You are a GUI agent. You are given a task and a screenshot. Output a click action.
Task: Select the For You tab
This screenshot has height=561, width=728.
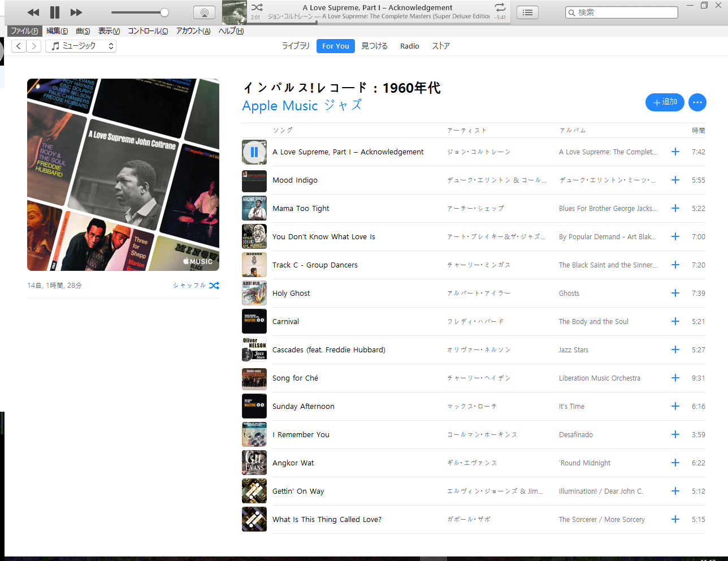[x=336, y=46]
